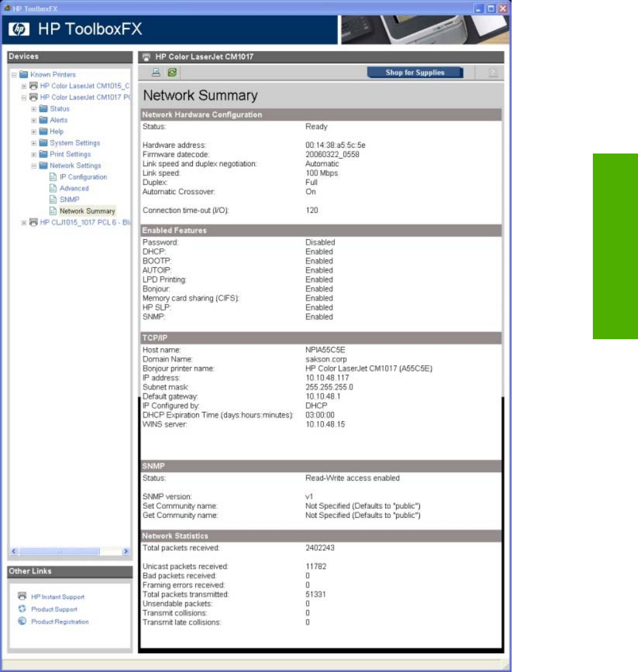Screen dimensions: 638x672
Task: Select the System Settings tree label
Action: pyautogui.click(x=75, y=143)
